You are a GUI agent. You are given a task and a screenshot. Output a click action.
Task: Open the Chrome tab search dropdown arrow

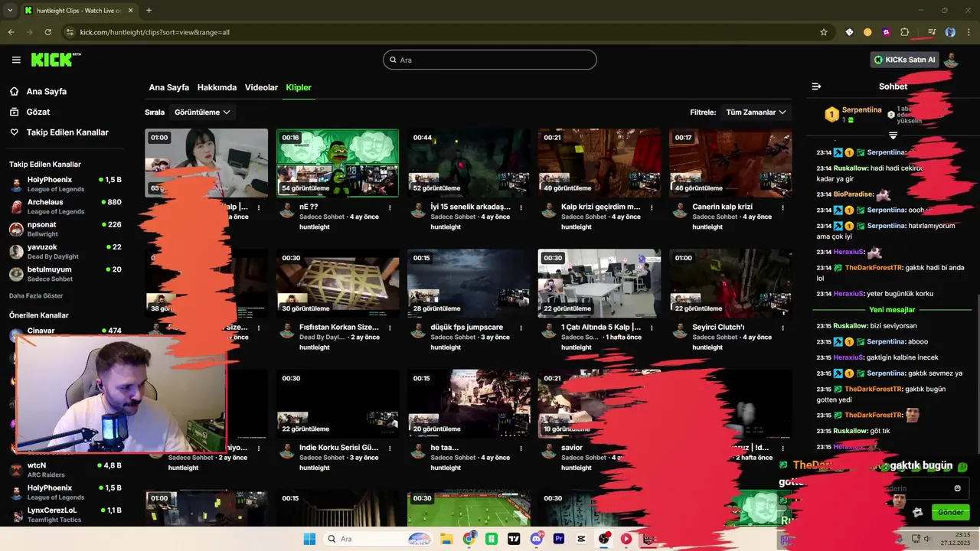[x=10, y=10]
